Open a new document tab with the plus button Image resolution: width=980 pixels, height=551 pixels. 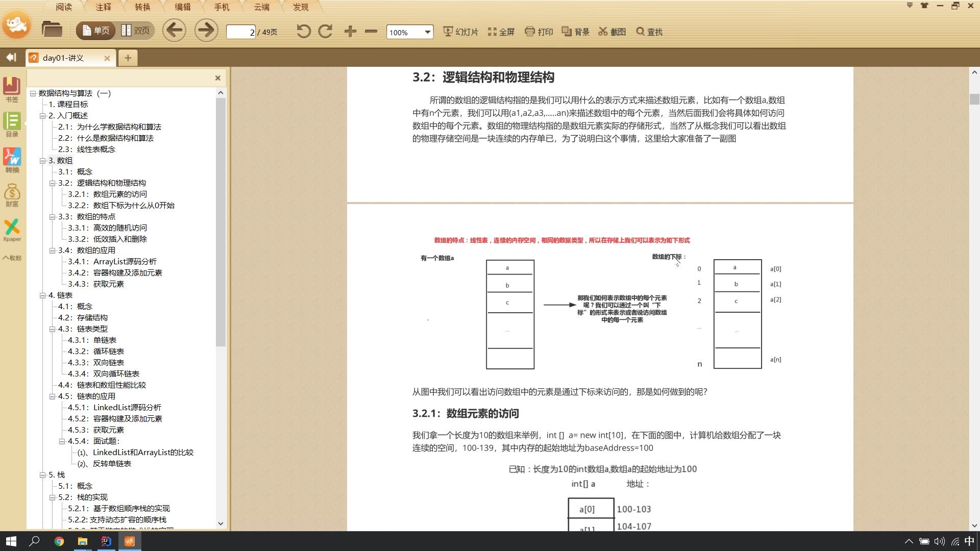128,58
